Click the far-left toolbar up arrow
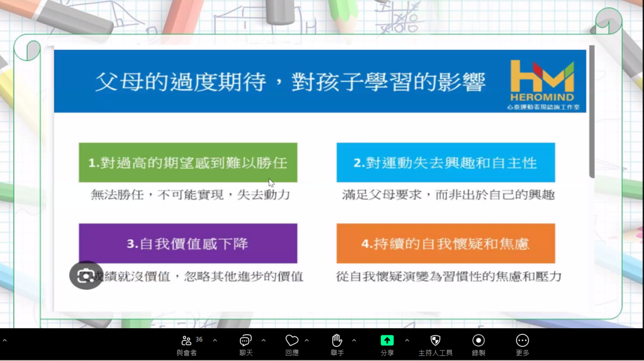 tap(5, 341)
